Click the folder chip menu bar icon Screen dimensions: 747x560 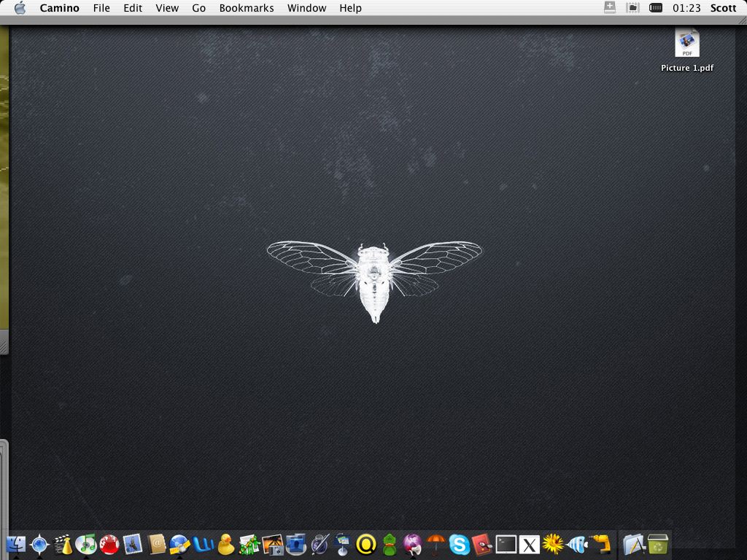coord(632,7)
